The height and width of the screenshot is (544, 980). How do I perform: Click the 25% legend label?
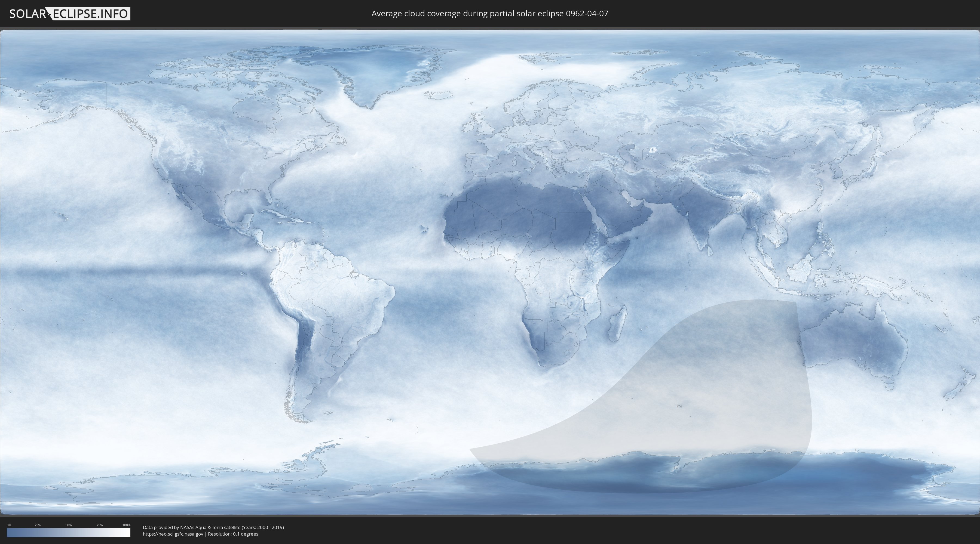click(x=38, y=525)
